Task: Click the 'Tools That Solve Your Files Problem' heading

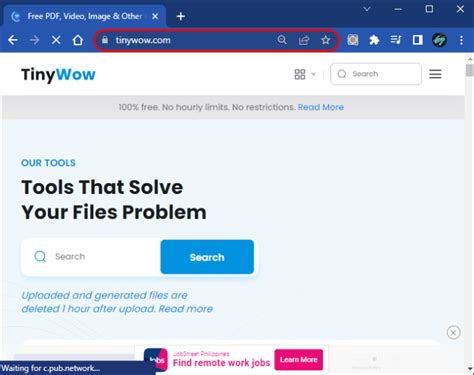Action: point(114,200)
